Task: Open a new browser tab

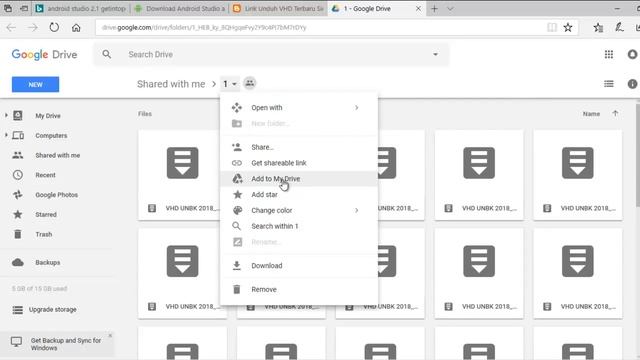Action: [434, 9]
